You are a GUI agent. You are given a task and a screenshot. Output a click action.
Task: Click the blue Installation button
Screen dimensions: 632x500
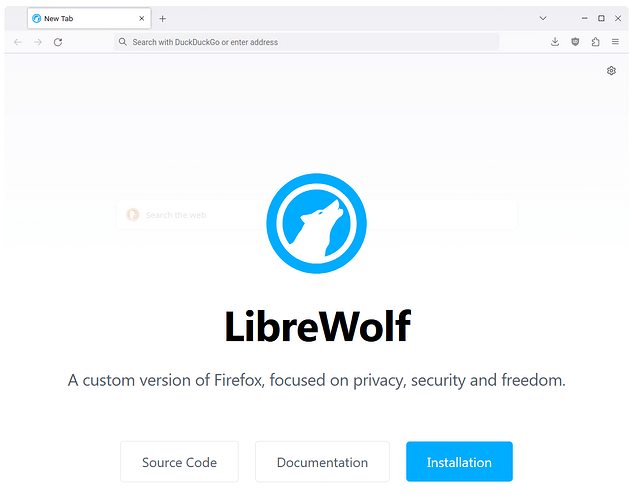coord(459,462)
